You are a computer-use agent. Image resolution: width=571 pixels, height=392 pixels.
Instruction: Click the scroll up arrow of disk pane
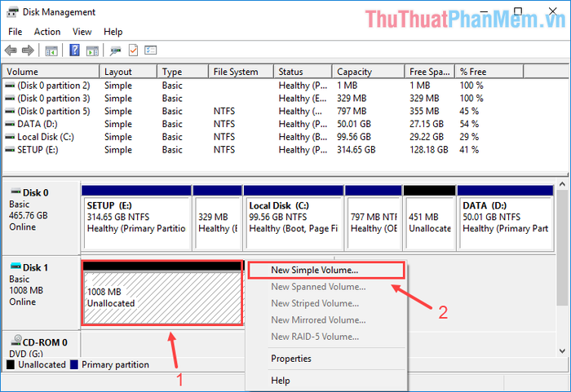pyautogui.click(x=562, y=184)
